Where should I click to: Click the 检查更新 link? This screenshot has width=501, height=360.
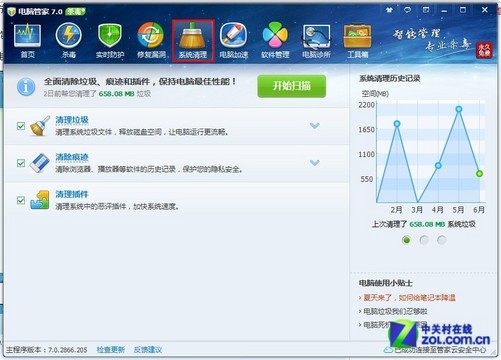(x=111, y=350)
